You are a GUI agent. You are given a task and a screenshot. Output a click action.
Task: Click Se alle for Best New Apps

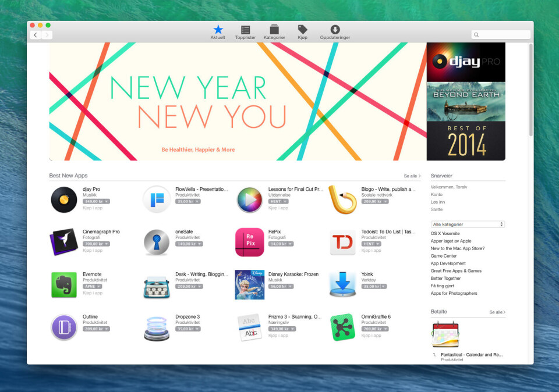click(412, 176)
